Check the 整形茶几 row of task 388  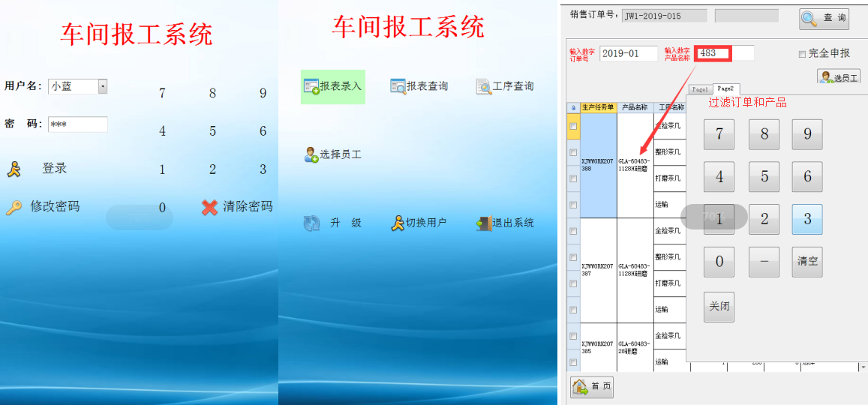coord(573,152)
